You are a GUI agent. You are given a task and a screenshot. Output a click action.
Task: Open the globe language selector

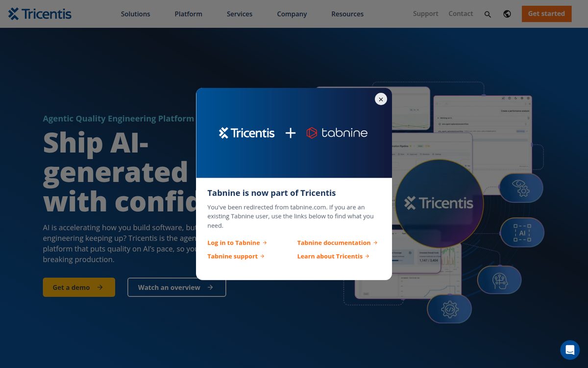click(x=507, y=14)
